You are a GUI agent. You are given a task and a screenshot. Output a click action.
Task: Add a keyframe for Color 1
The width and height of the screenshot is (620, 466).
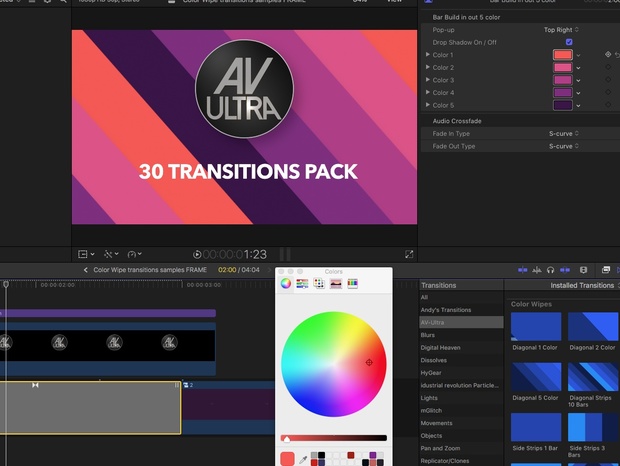pyautogui.click(x=608, y=55)
